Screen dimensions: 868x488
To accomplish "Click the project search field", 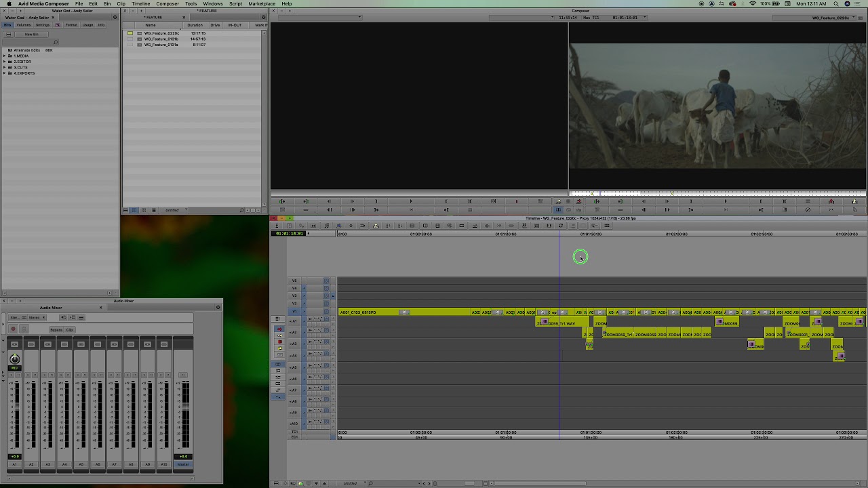I will pos(31,42).
